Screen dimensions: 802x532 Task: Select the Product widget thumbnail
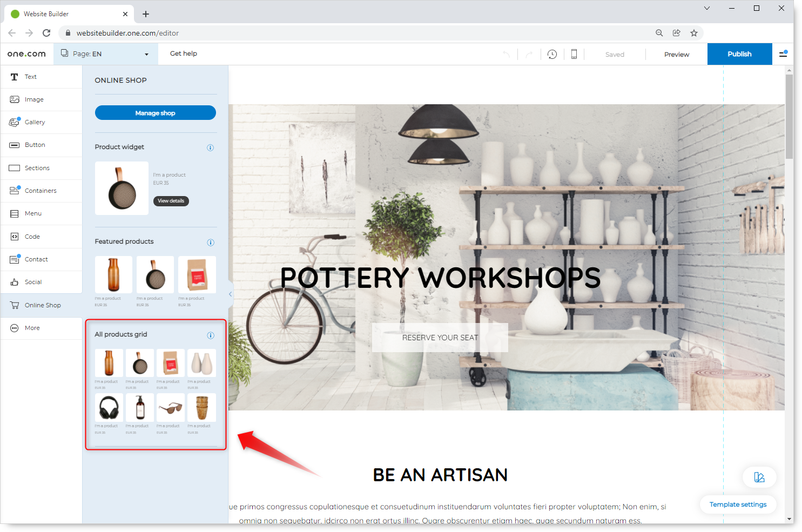[122, 188]
